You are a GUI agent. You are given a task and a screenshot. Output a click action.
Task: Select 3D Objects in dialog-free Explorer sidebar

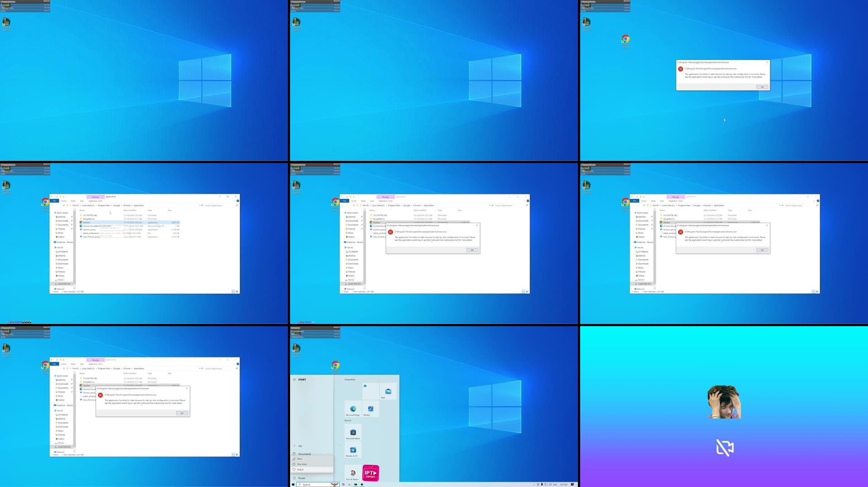tap(63, 251)
